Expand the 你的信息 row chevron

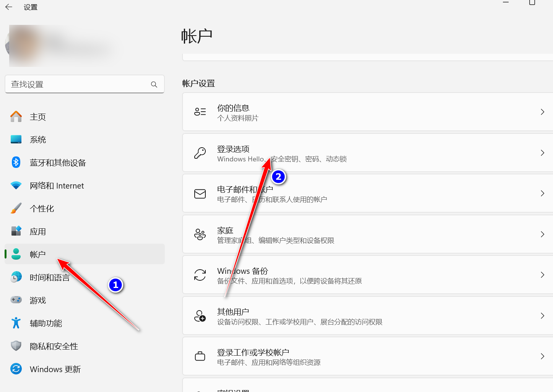[542, 112]
